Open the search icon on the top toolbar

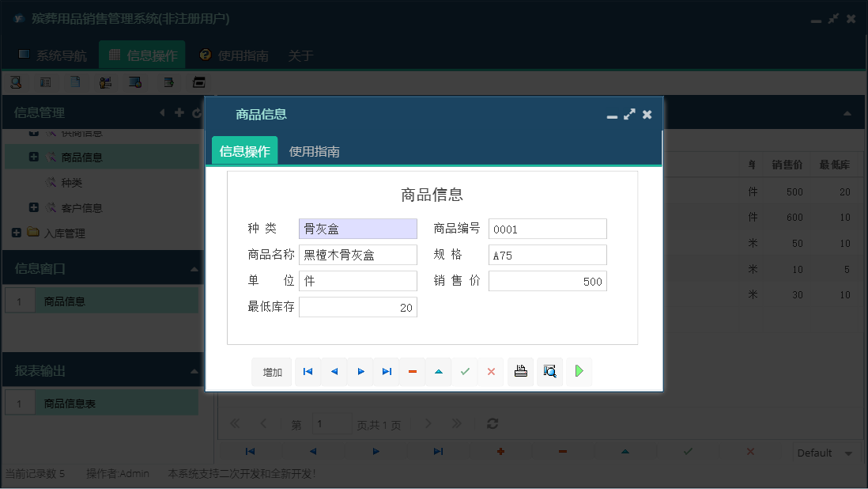click(15, 81)
